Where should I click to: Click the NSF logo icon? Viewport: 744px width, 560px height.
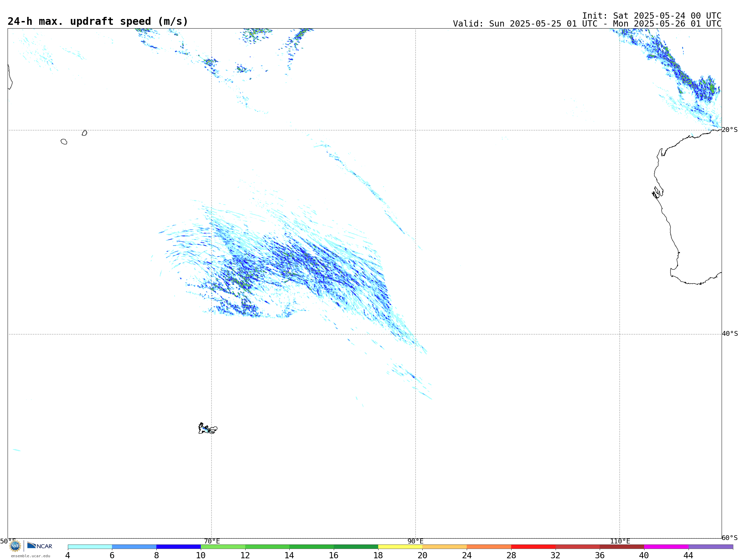[15, 546]
